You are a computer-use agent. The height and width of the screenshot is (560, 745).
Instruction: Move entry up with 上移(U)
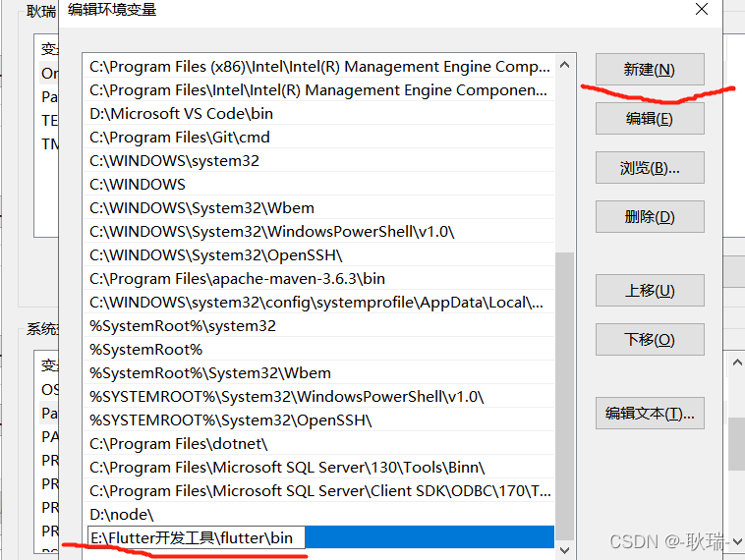[x=650, y=290]
